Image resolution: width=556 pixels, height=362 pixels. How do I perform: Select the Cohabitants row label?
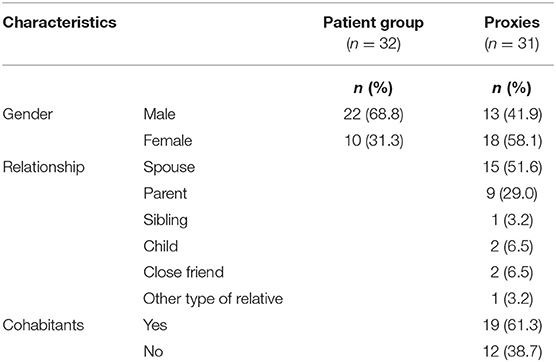(43, 325)
